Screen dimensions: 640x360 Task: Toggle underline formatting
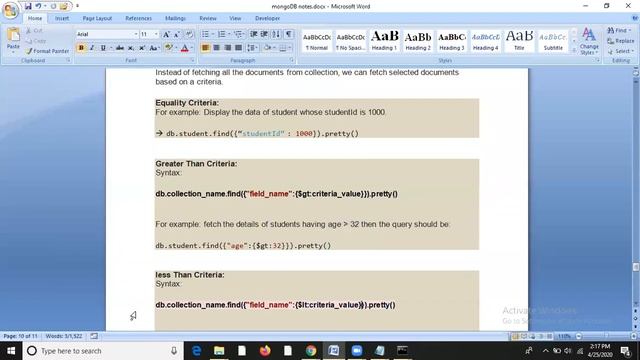click(103, 48)
